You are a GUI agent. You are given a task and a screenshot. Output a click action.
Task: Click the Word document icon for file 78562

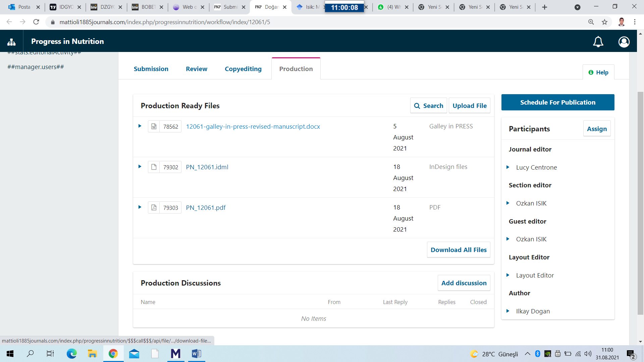coord(154,126)
